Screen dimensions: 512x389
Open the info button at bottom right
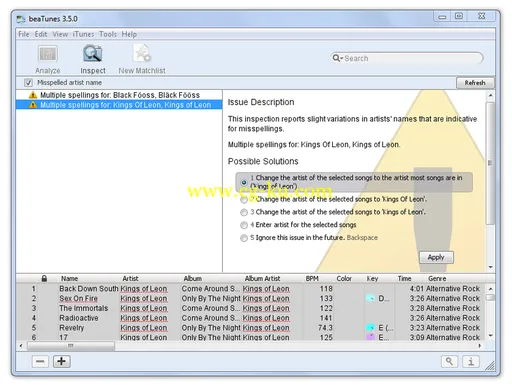coord(471,361)
